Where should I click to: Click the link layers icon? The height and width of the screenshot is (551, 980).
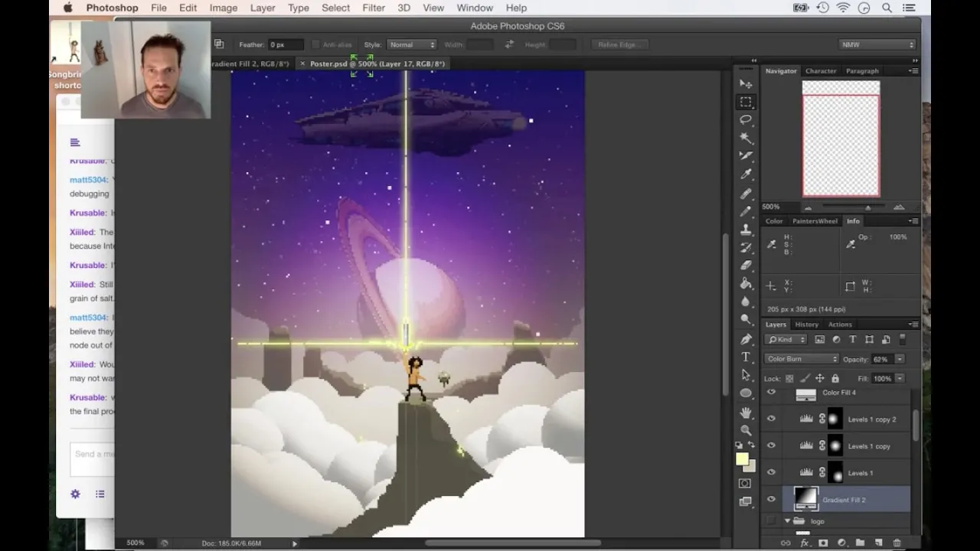[786, 543]
